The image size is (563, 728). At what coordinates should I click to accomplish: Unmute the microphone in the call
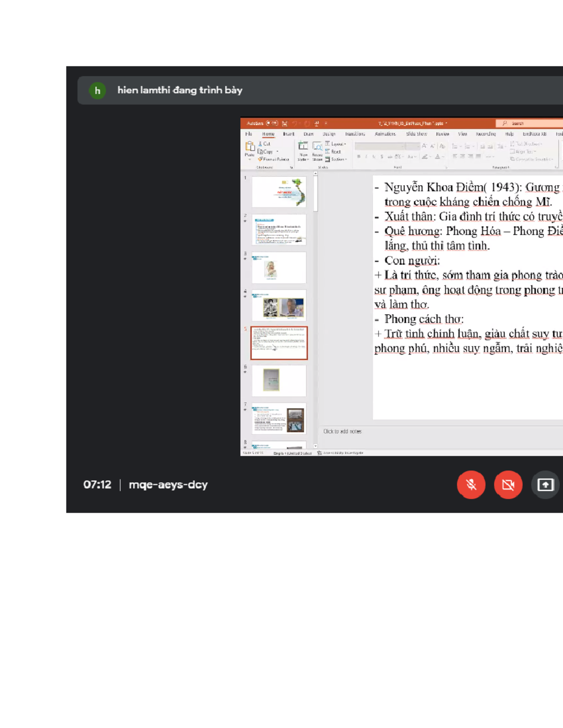point(471,485)
